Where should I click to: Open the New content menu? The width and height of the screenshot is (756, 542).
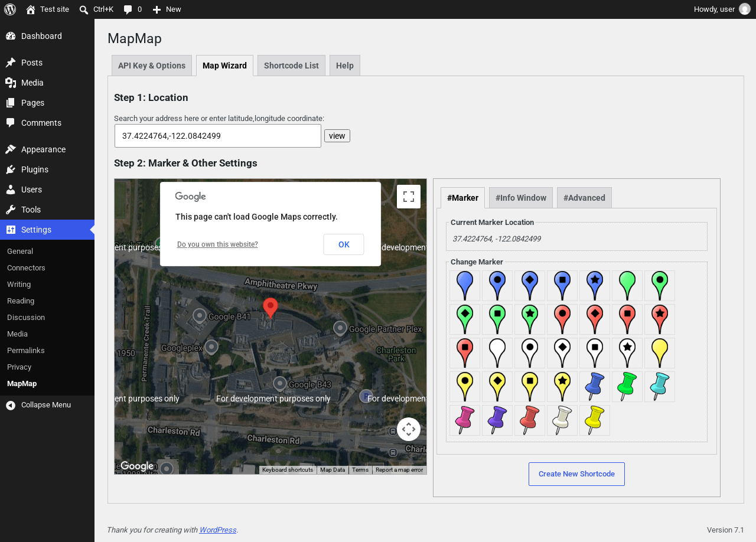pos(167,9)
